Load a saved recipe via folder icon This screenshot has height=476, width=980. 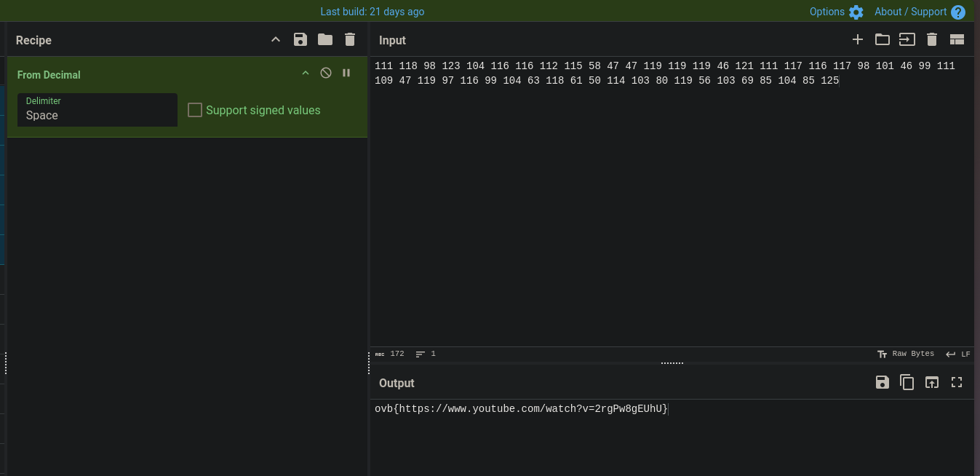[325, 40]
